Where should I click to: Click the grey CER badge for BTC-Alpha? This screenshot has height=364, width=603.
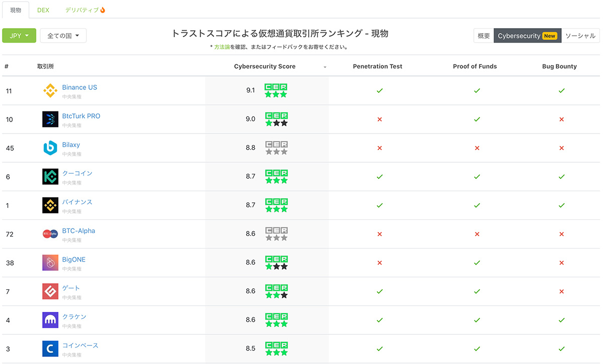[x=276, y=233]
